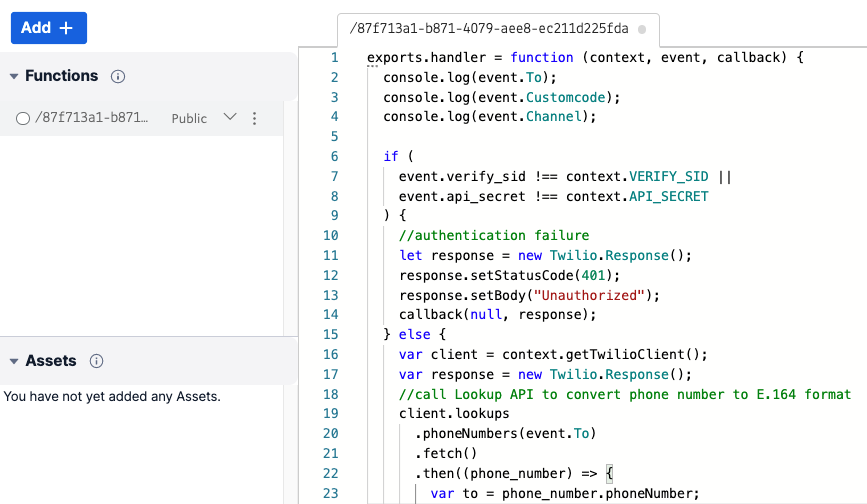Open the Assets info icon
Image resolution: width=867 pixels, height=504 pixels.
pos(97,361)
